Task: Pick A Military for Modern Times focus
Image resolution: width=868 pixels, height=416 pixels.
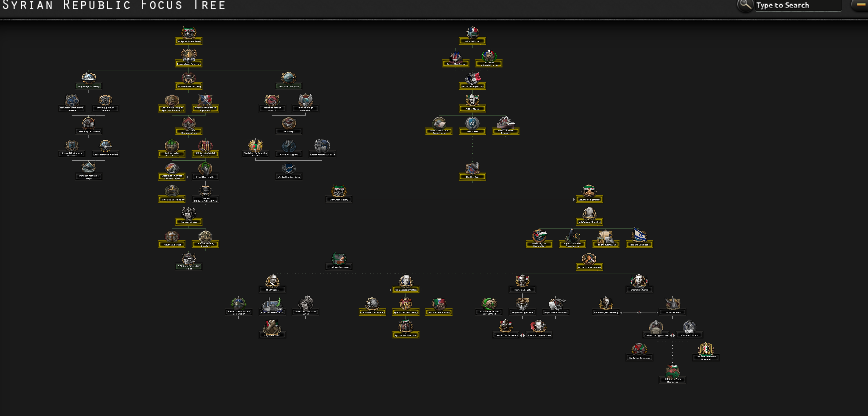Action: tap(188, 261)
